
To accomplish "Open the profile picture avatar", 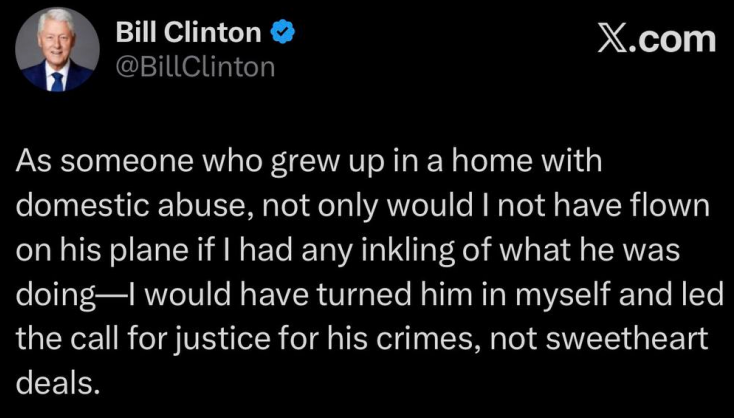I will 58,49.
